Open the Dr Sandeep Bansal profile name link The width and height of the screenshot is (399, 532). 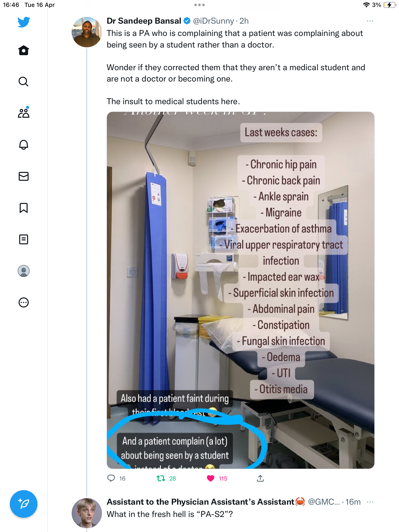click(x=144, y=21)
